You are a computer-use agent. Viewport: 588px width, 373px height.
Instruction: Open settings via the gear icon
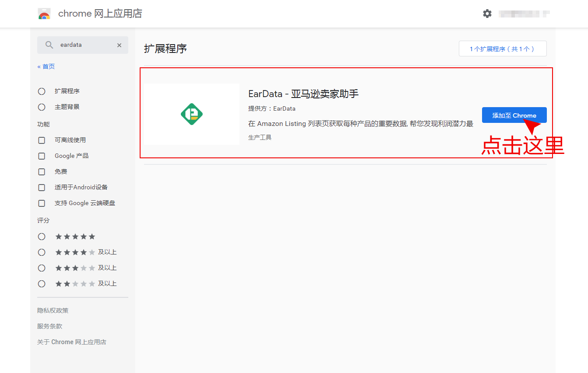487,14
